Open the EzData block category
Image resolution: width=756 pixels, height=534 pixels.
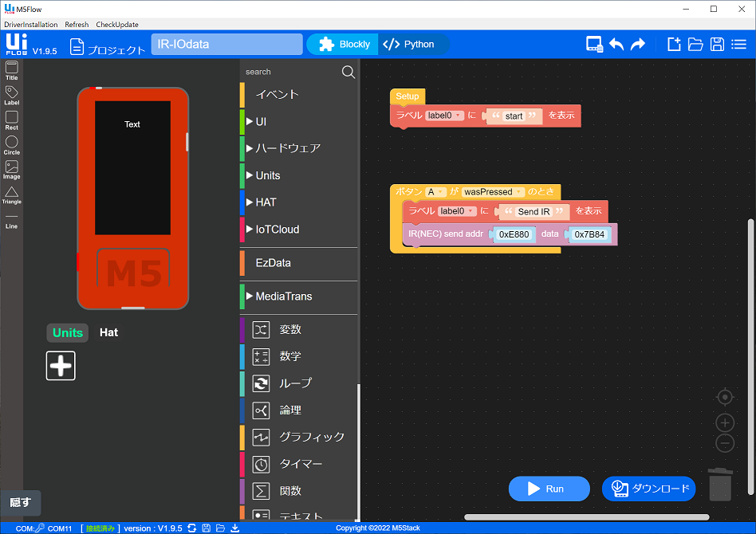[x=299, y=263]
